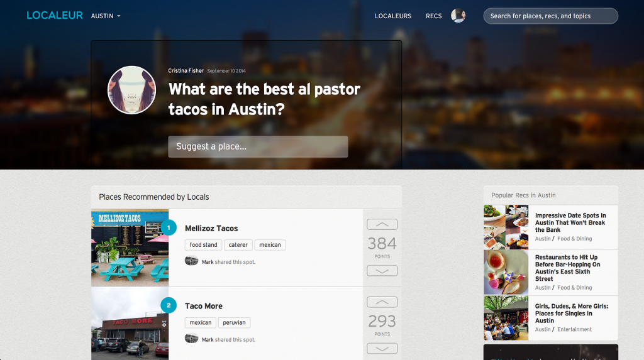644x360 pixels.
Task: Downvote Mellizoz Tacos with down arrow
Action: (x=382, y=271)
